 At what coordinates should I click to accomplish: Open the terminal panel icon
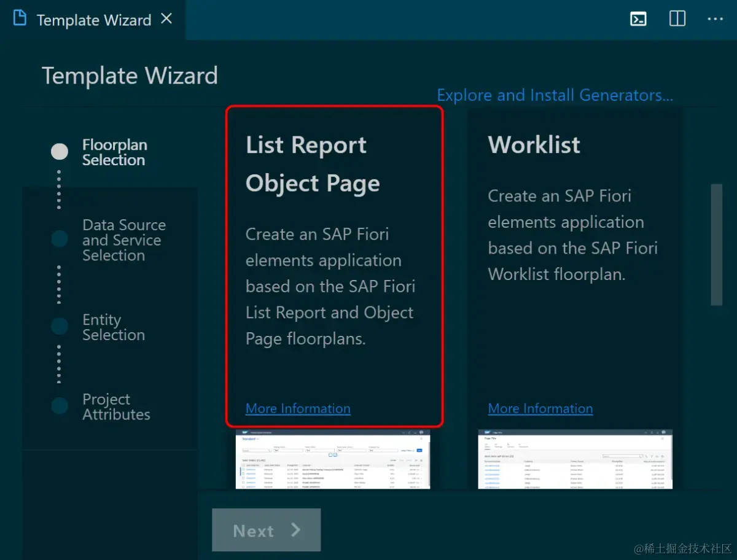click(638, 19)
